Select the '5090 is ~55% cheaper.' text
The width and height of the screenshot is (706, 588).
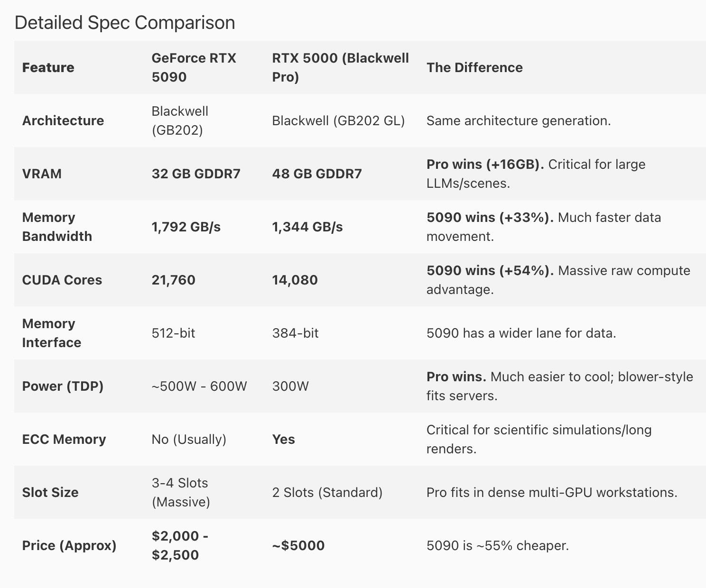[497, 545]
